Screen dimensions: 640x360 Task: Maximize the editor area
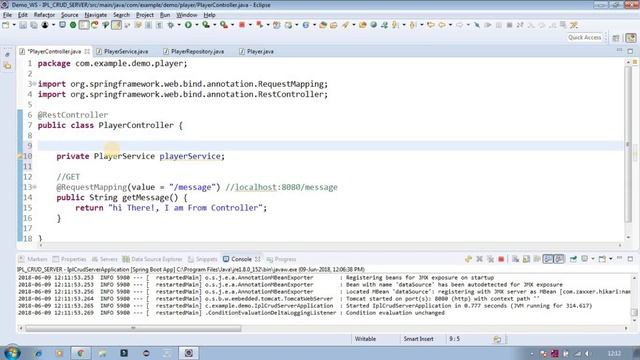click(x=630, y=51)
